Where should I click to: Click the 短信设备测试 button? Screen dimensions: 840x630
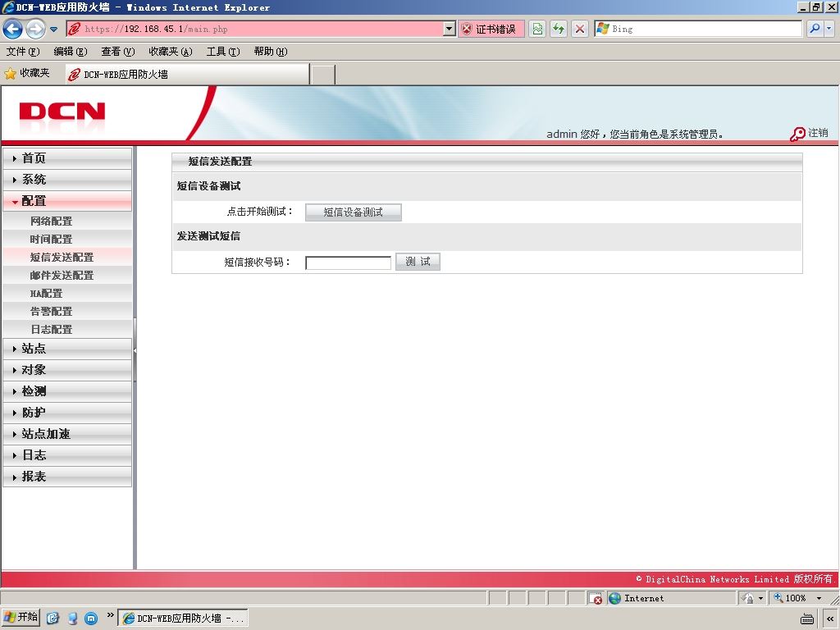(x=353, y=212)
